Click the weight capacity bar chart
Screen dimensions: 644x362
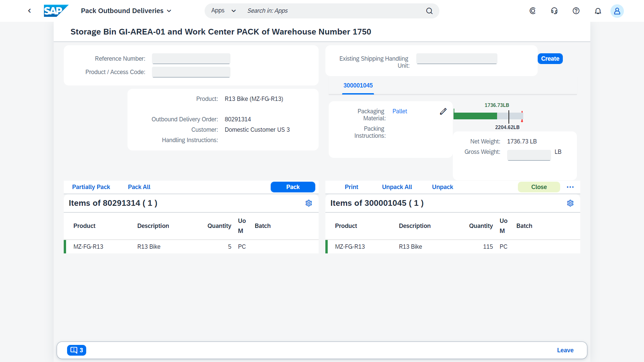[x=488, y=116]
